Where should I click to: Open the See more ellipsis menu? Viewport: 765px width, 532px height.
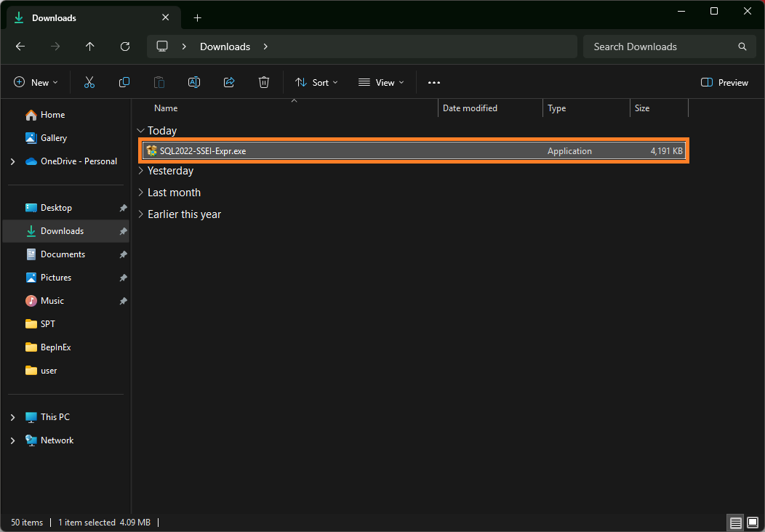pyautogui.click(x=434, y=83)
